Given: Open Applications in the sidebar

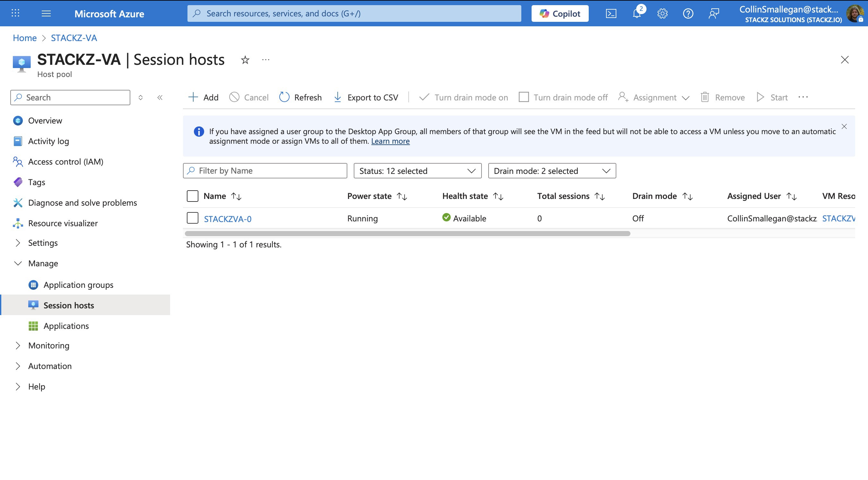Looking at the screenshot, I should point(66,326).
